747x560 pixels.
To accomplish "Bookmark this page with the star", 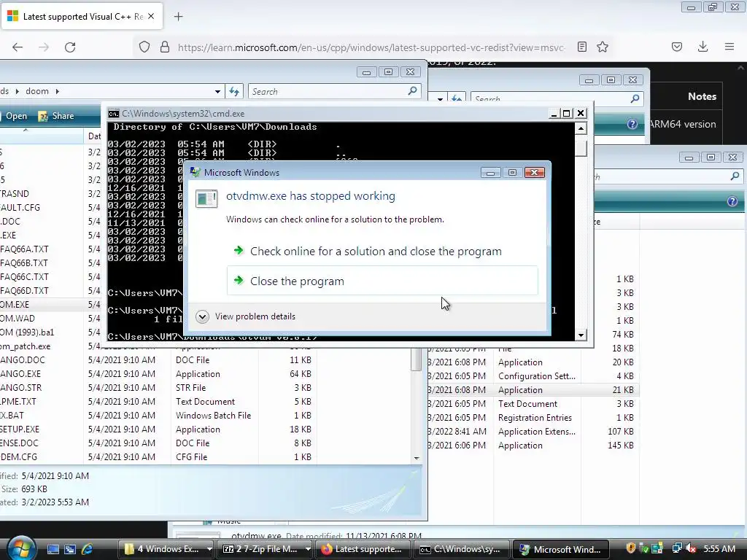I will (x=603, y=47).
